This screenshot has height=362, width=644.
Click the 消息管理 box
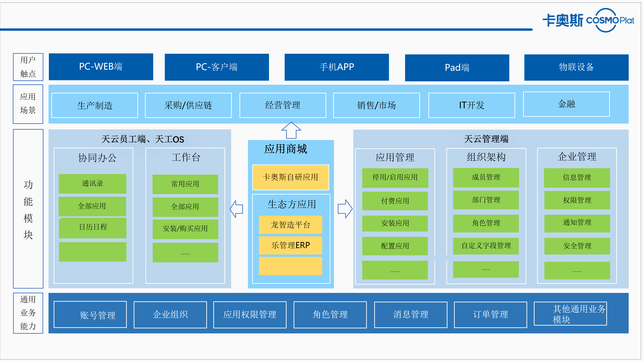tap(411, 315)
